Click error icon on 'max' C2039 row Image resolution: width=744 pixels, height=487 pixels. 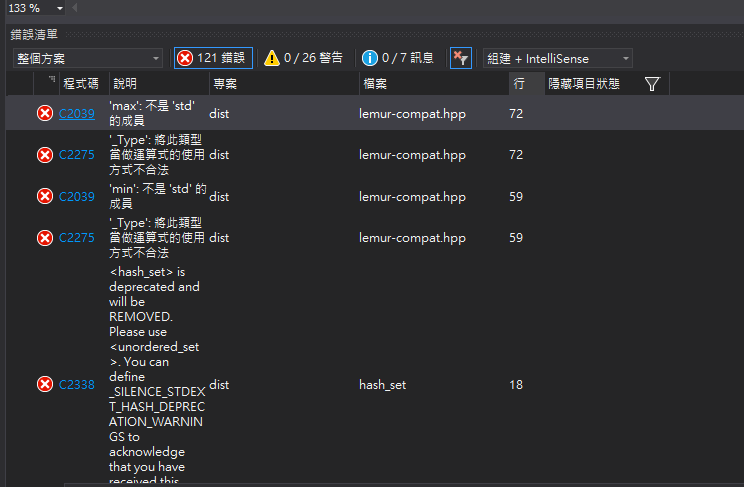click(x=45, y=114)
